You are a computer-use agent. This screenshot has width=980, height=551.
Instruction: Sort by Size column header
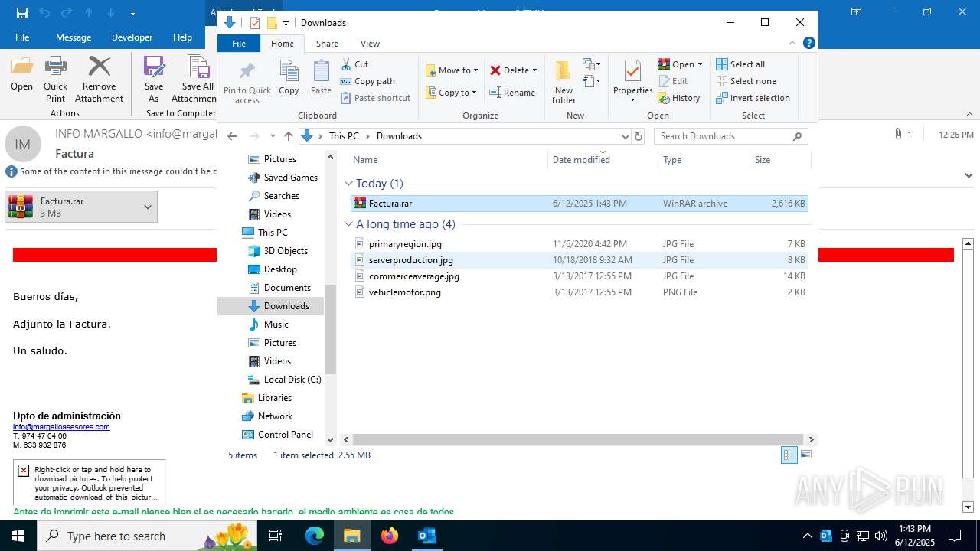point(780,160)
